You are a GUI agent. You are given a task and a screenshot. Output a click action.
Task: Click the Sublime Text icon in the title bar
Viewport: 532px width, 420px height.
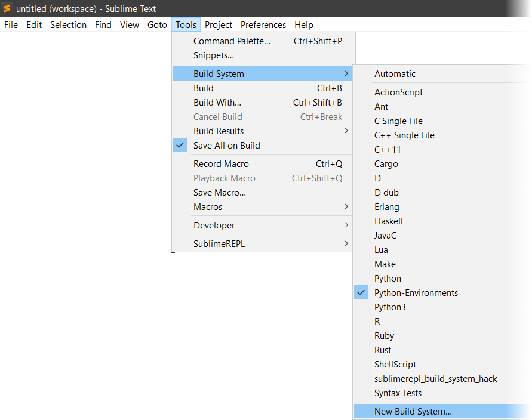coord(7,8)
